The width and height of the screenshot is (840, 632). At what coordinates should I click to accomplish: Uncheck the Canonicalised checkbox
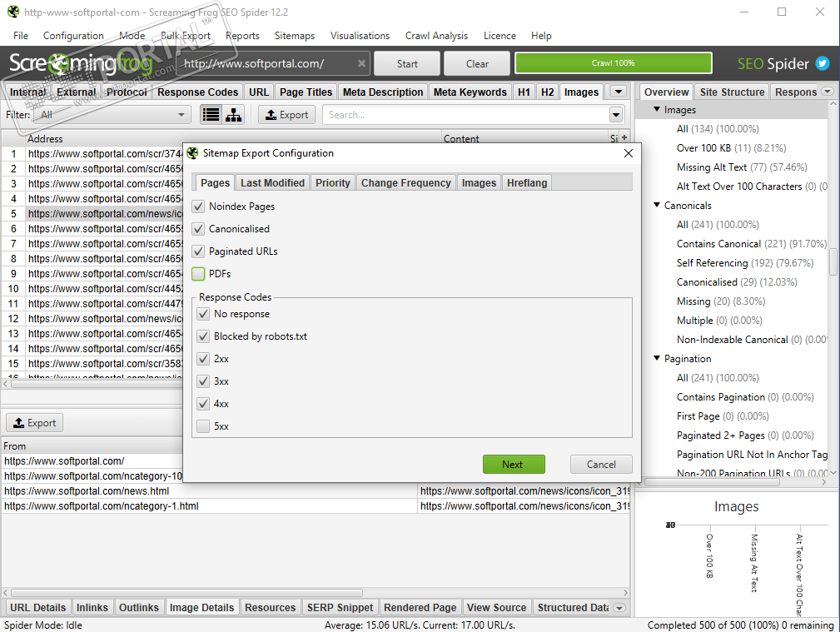pyautogui.click(x=198, y=229)
